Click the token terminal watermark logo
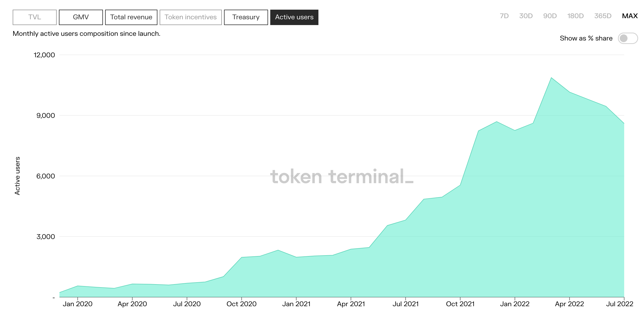This screenshot has width=644, height=315. click(342, 176)
